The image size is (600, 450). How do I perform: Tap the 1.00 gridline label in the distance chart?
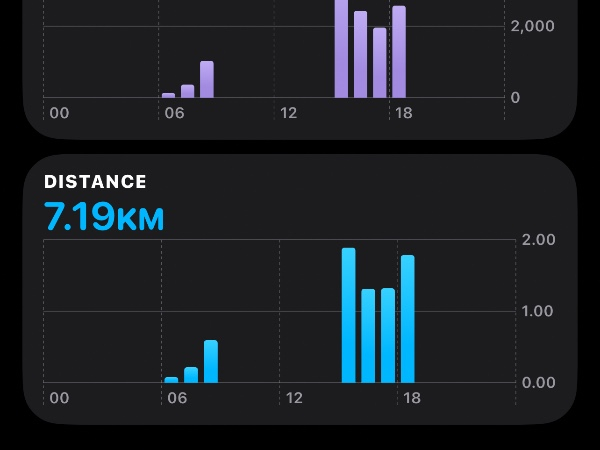coord(539,311)
